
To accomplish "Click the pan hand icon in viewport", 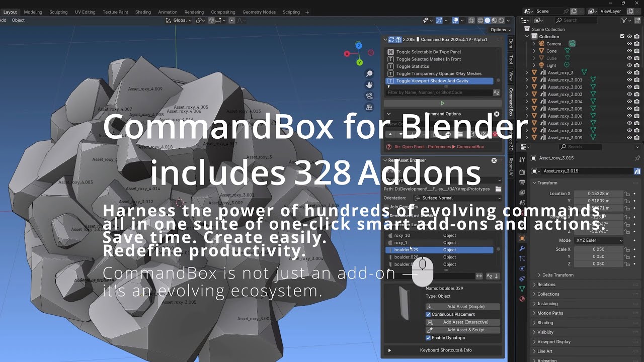I will point(369,85).
